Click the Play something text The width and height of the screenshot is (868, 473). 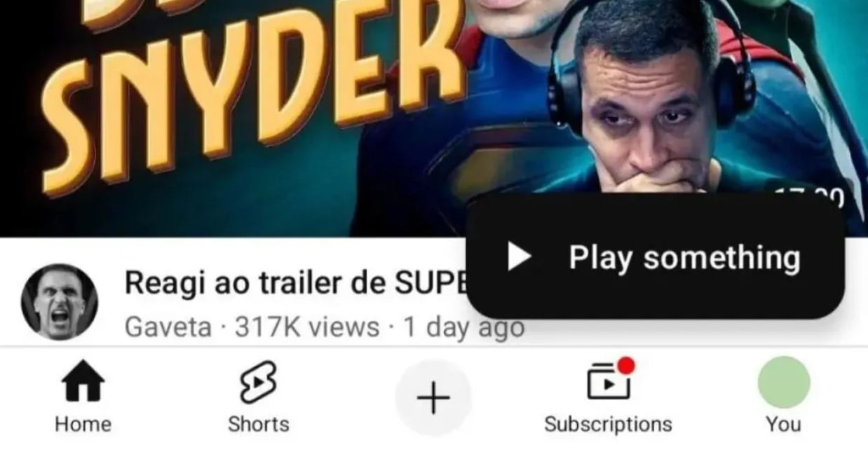684,258
